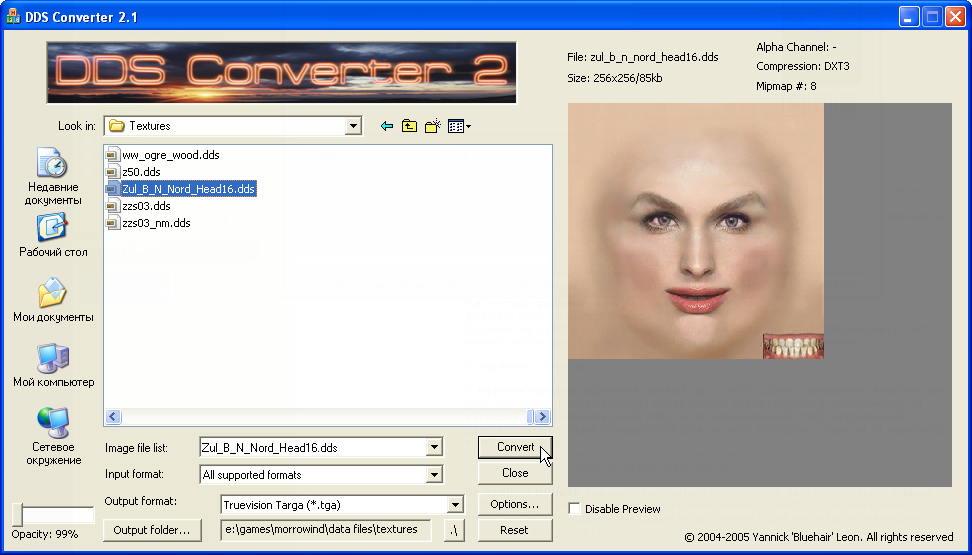
Task: Click the Opacity slider handle
Action: pos(19,515)
